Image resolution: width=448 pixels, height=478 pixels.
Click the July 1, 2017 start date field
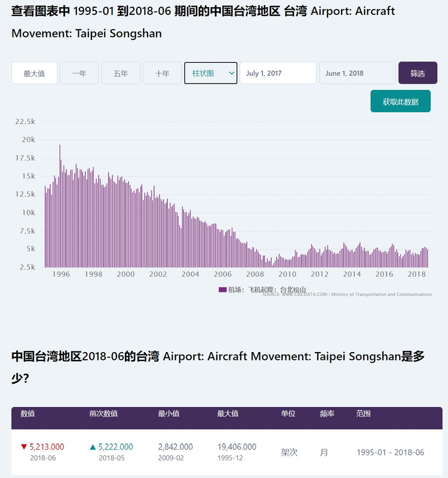278,73
